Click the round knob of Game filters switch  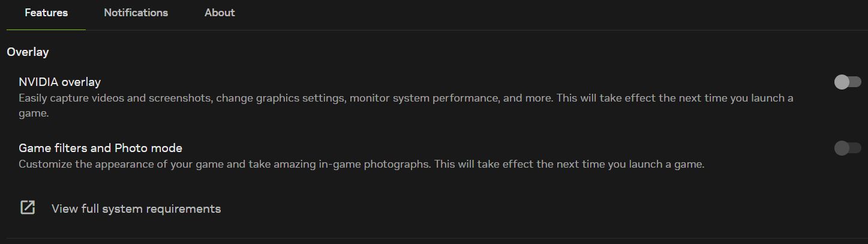coord(842,148)
